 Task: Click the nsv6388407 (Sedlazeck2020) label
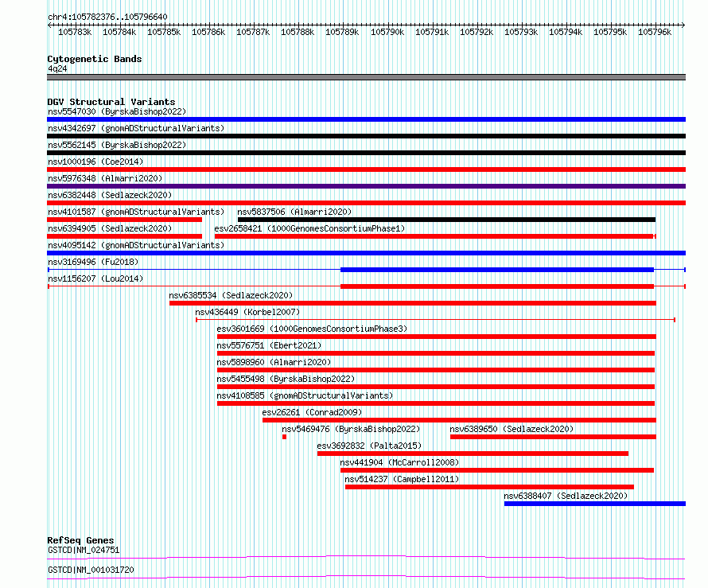(566, 496)
